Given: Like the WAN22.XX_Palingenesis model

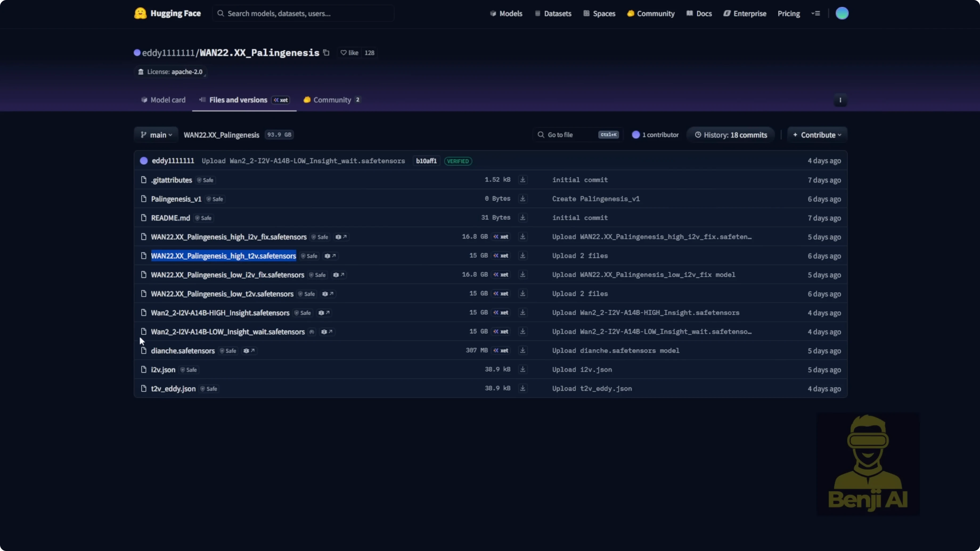Looking at the screenshot, I should 349,53.
